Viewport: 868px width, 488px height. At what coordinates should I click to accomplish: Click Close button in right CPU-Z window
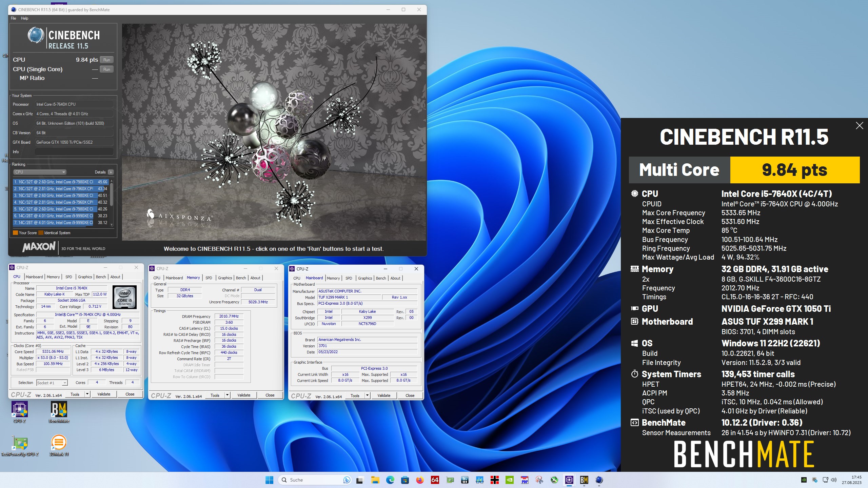[410, 395]
